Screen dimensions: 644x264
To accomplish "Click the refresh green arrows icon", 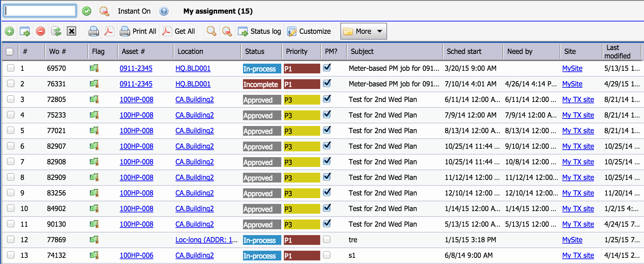I will tap(56, 31).
